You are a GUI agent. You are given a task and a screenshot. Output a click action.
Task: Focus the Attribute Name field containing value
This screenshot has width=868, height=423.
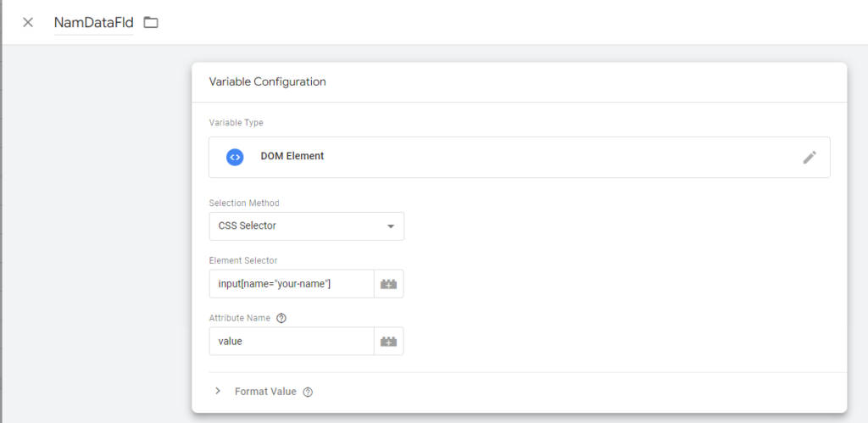(292, 341)
